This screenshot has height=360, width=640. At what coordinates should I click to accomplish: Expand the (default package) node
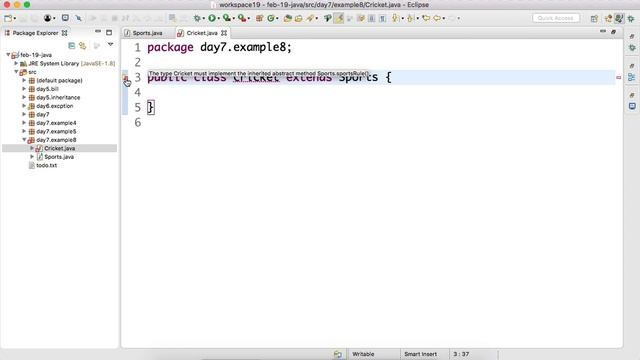[x=24, y=80]
